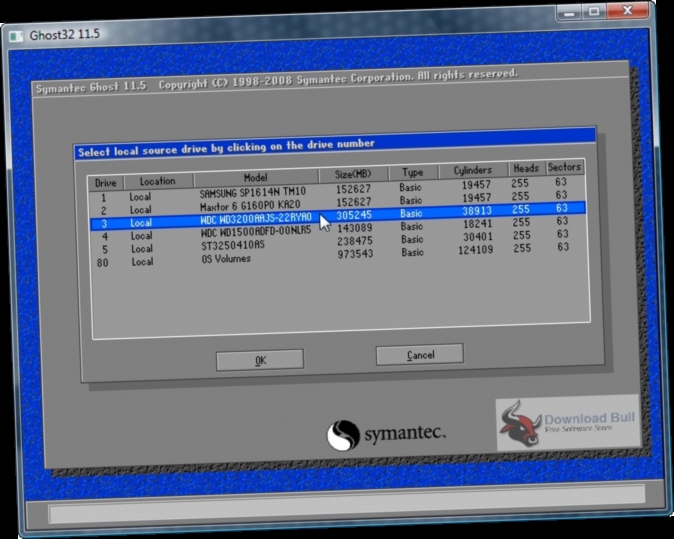Click the Size(MB) column header
This screenshot has height=539, width=674.
click(353, 174)
